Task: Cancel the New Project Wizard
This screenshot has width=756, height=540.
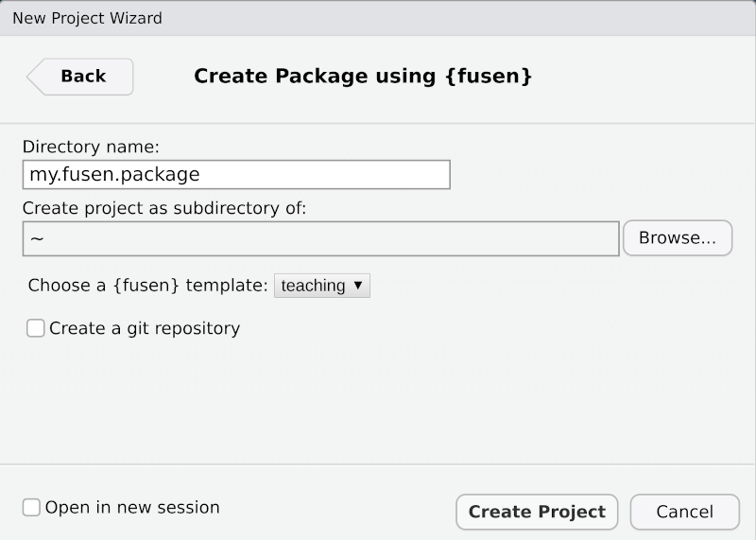Action: (x=684, y=512)
